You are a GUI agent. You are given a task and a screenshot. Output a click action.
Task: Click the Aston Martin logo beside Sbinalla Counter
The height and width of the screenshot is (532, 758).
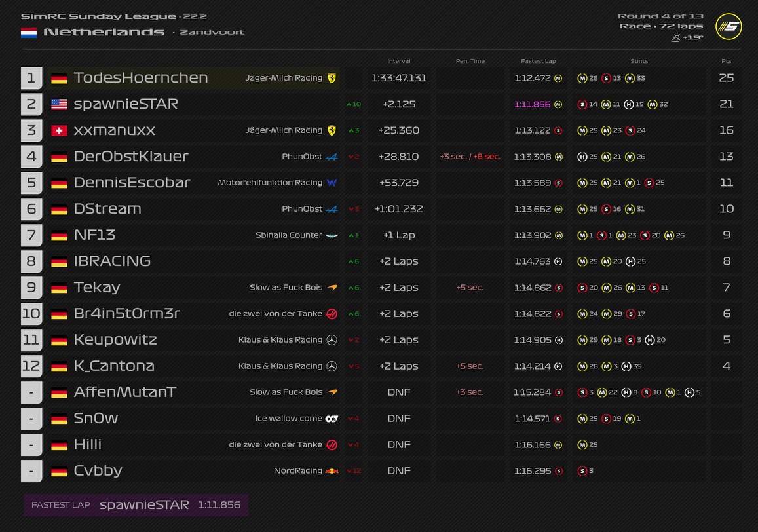point(332,235)
